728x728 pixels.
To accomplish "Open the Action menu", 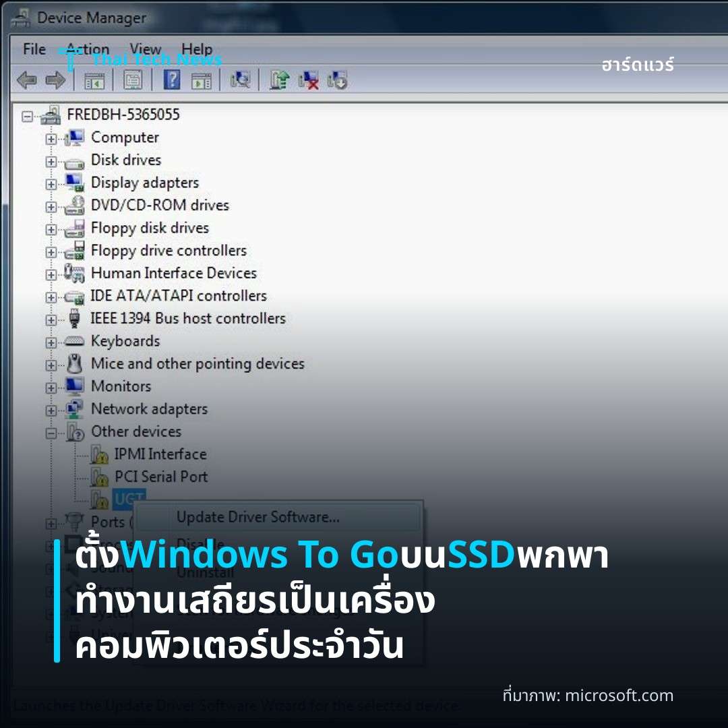I will tap(88, 49).
